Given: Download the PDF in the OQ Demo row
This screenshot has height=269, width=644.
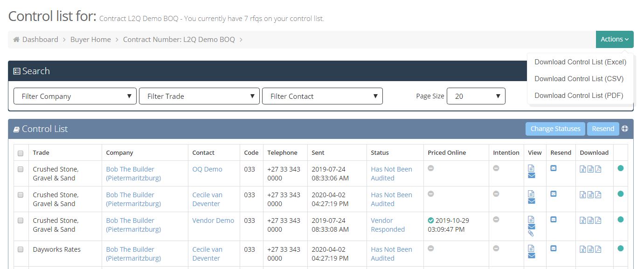Looking at the screenshot, I should tap(598, 169).
